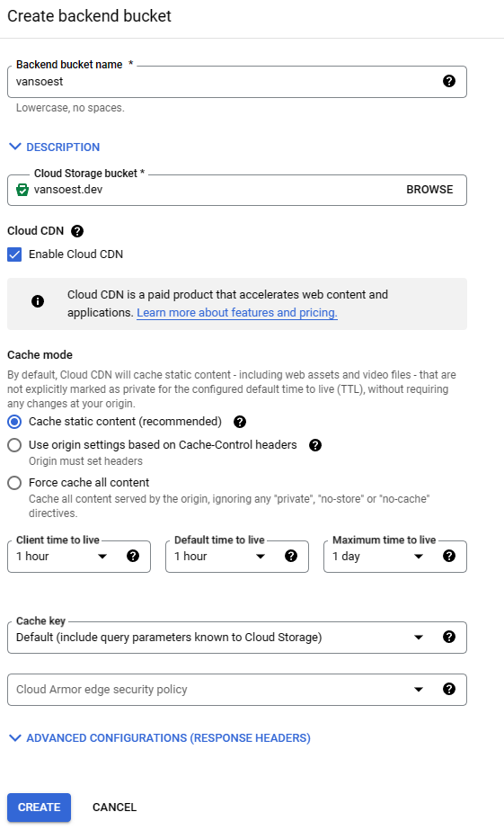Viewport: 504px width, 830px height.
Task: Open help for Cache key field
Action: click(449, 637)
